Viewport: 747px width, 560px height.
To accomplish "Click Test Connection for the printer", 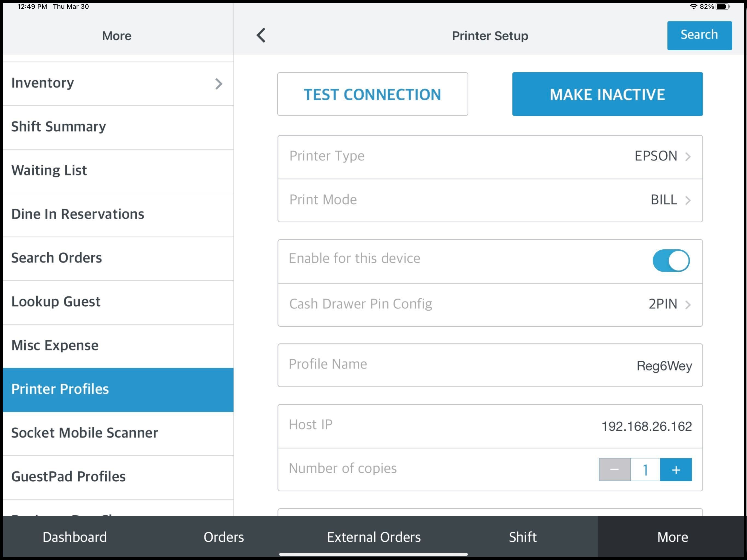I will pyautogui.click(x=372, y=94).
